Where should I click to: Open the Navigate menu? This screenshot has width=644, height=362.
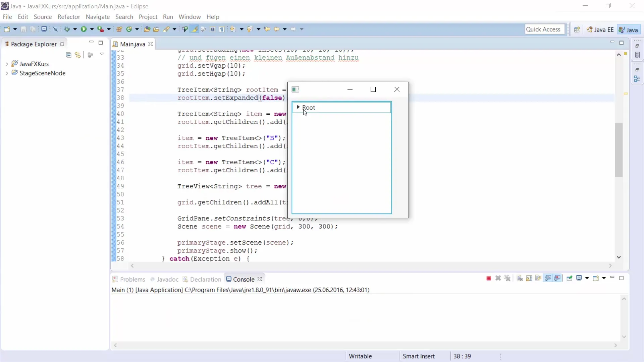tap(98, 17)
